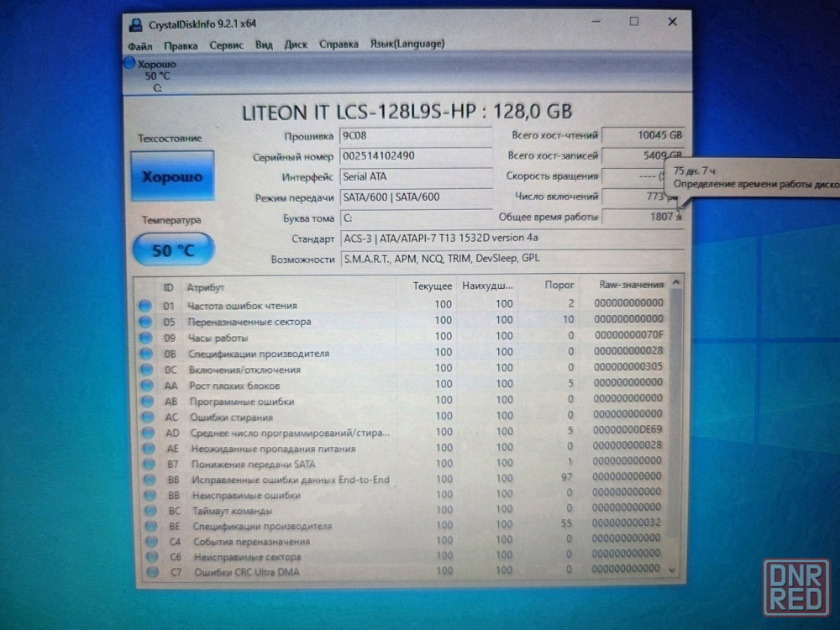
Task: Click status icon of row AE
Action: pyautogui.click(x=150, y=448)
